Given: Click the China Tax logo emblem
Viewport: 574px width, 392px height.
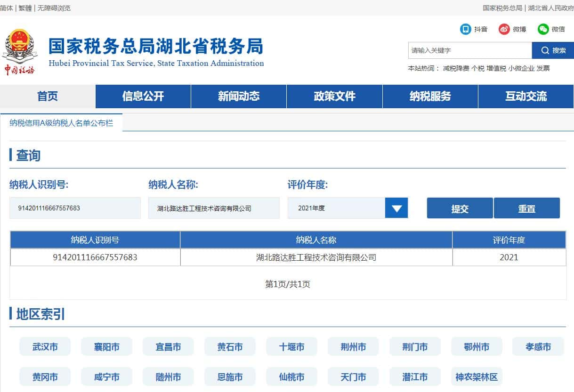Looking at the screenshot, I should (x=20, y=52).
